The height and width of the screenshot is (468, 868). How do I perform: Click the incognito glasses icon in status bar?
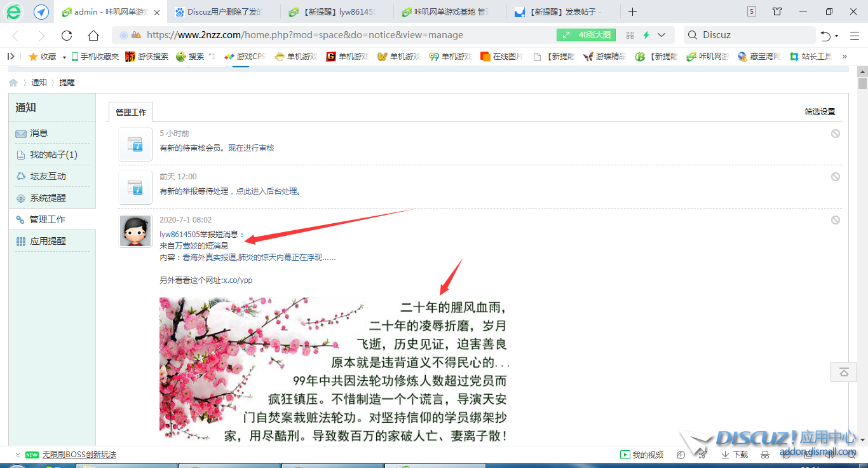point(765,455)
